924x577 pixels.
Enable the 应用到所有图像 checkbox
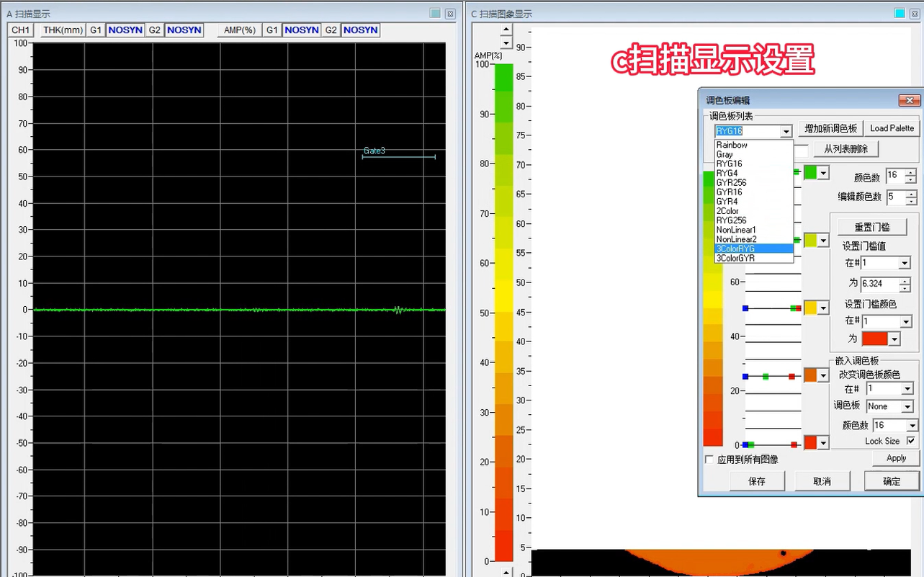709,460
